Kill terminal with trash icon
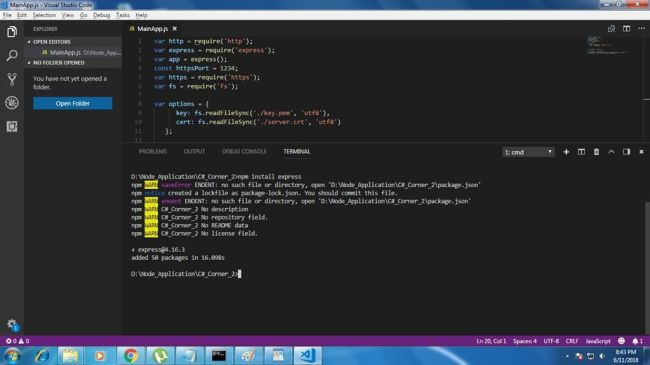This screenshot has height=365, width=650. 596,152
